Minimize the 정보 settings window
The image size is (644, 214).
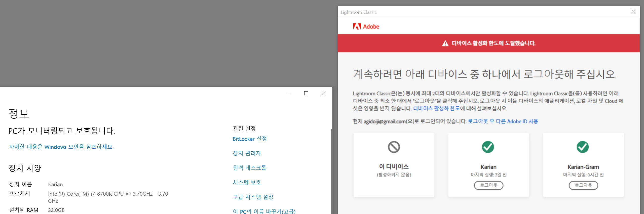coord(289,93)
